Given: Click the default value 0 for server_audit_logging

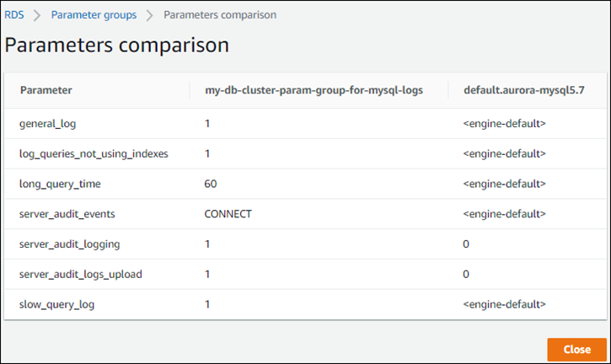Looking at the screenshot, I should point(466,244).
